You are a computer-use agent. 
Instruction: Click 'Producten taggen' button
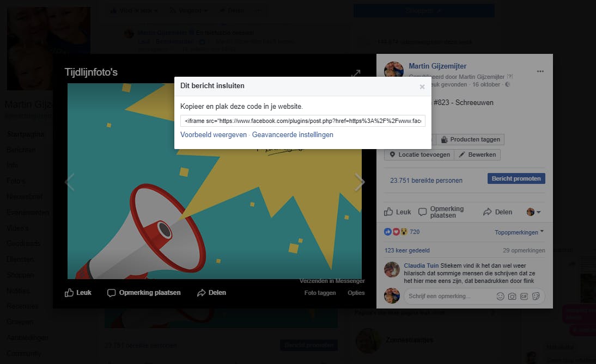click(x=470, y=139)
